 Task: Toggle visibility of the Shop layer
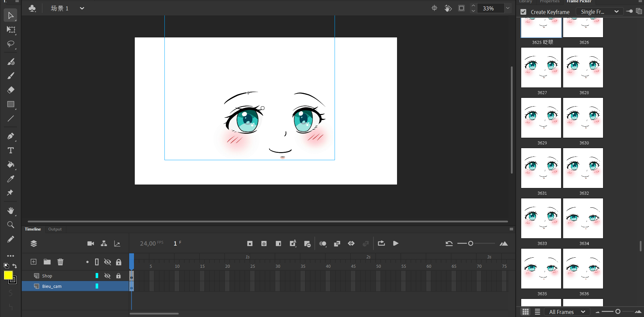click(x=107, y=276)
